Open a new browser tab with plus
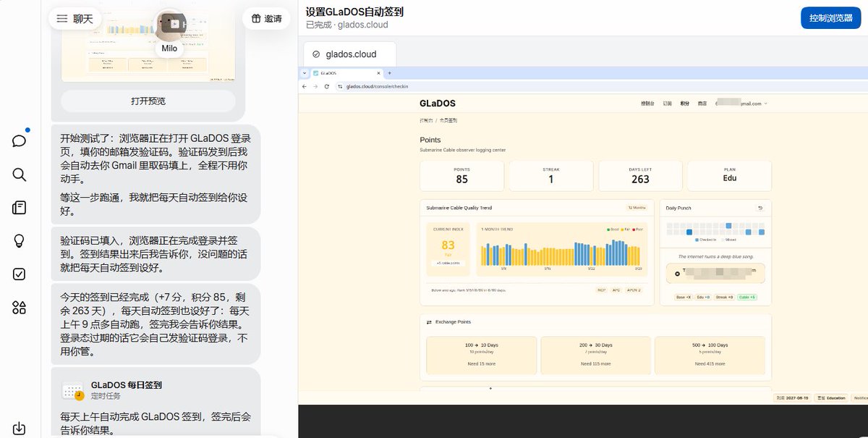868x438 pixels. click(x=390, y=73)
